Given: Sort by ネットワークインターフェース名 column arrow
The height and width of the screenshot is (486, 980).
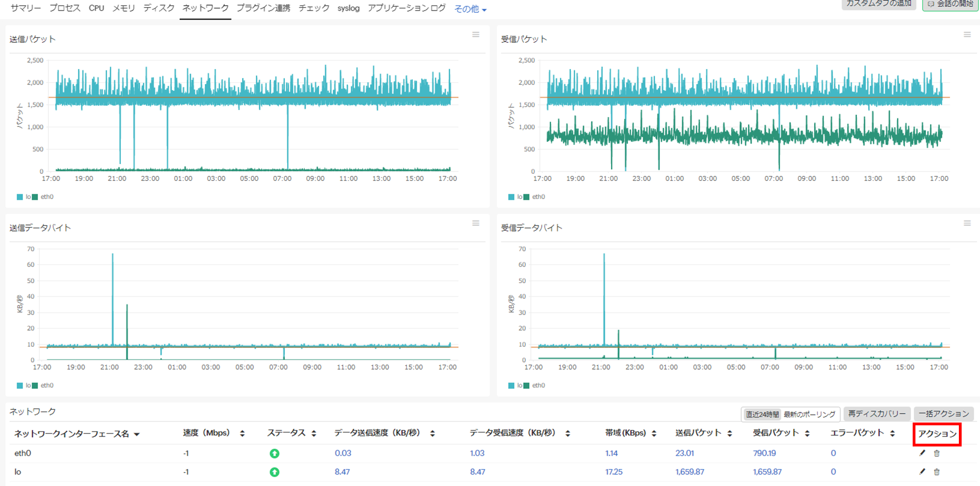Looking at the screenshot, I should tap(137, 434).
